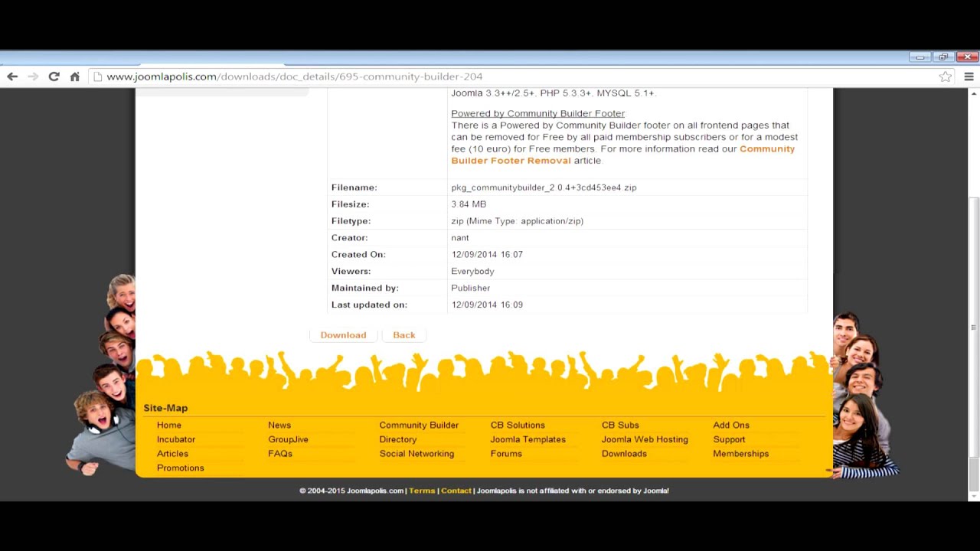Click the Everybody viewers value
The width and height of the screenshot is (980, 551).
pos(472,272)
